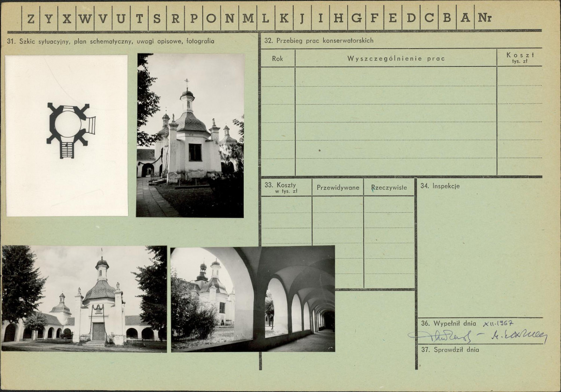Open the chapel floor plan sketch

click(x=67, y=136)
